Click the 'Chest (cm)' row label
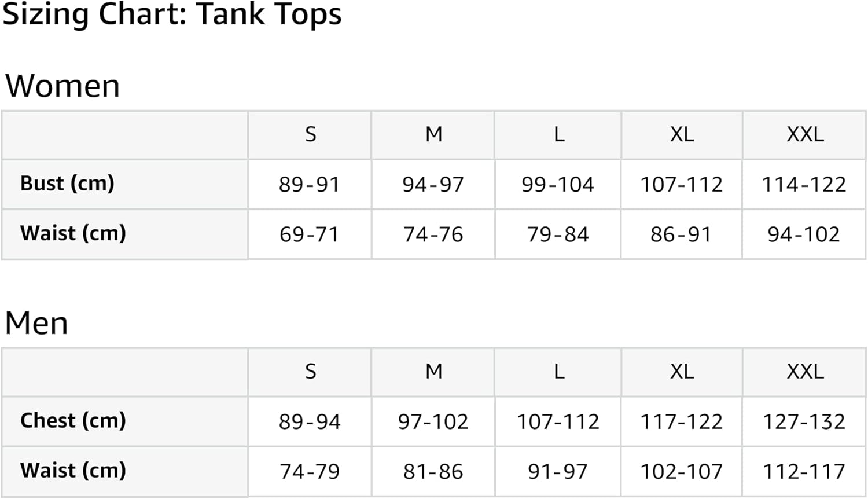 73,421
